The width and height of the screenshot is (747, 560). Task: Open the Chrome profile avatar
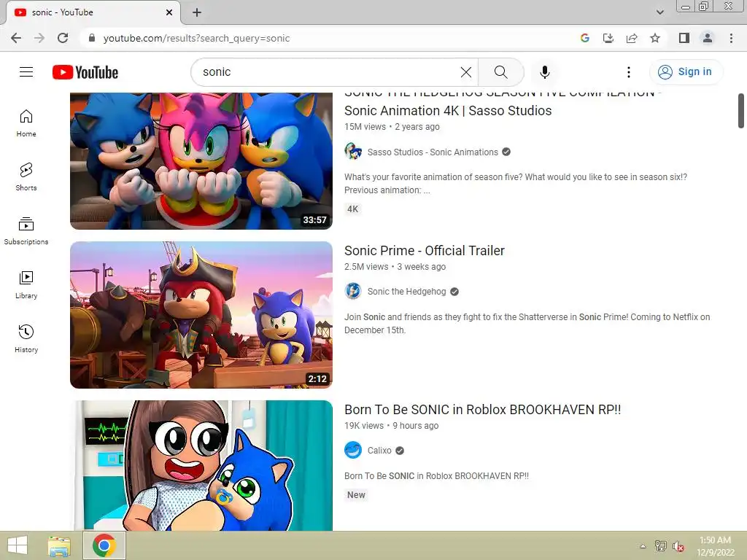click(x=708, y=38)
